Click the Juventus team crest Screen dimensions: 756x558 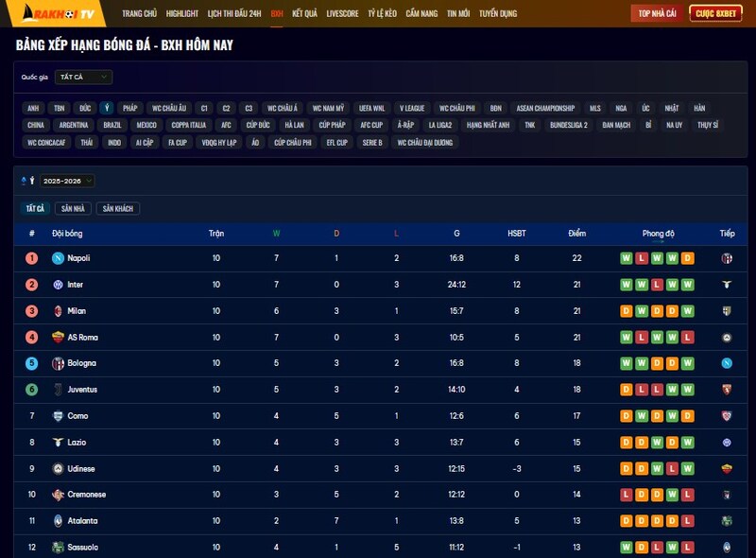pyautogui.click(x=58, y=390)
